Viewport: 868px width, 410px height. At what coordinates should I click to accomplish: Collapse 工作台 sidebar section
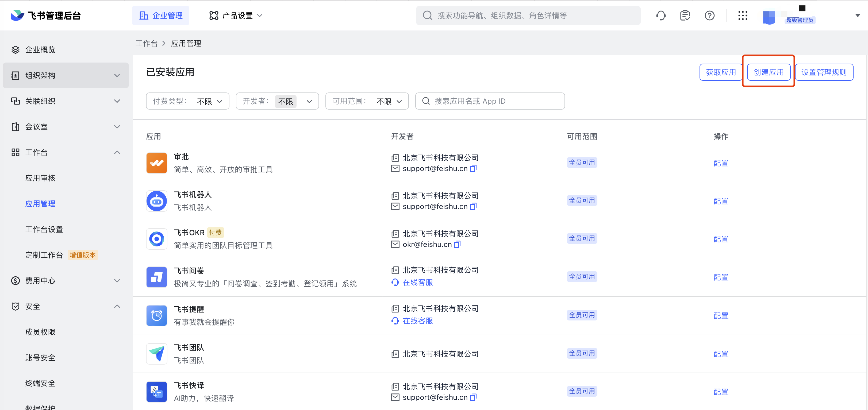(66, 152)
